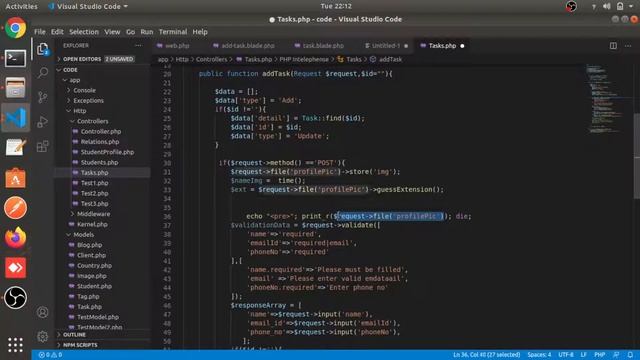Viewport: 640px width, 360px height.
Task: Open the Go menu
Action: (x=130, y=32)
